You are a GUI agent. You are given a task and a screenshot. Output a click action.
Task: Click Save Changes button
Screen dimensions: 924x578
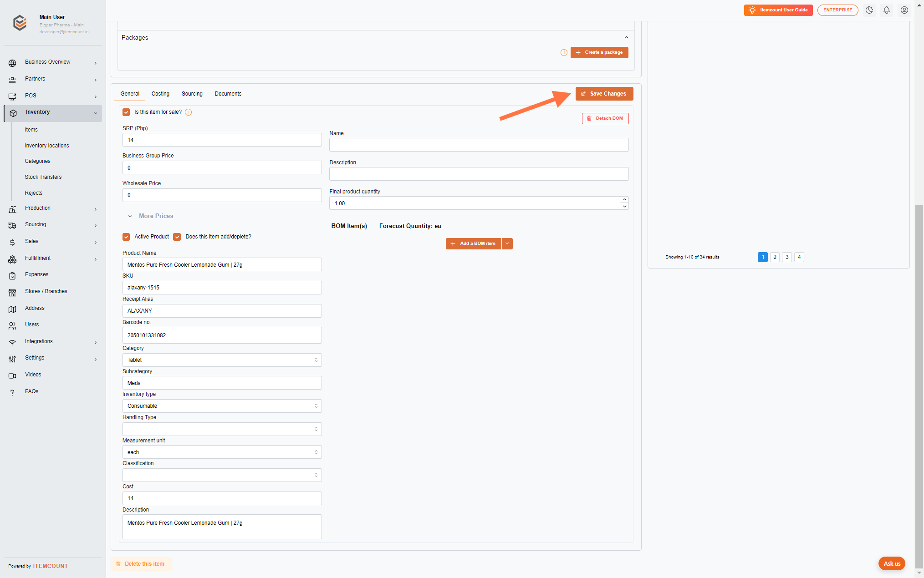(x=604, y=94)
